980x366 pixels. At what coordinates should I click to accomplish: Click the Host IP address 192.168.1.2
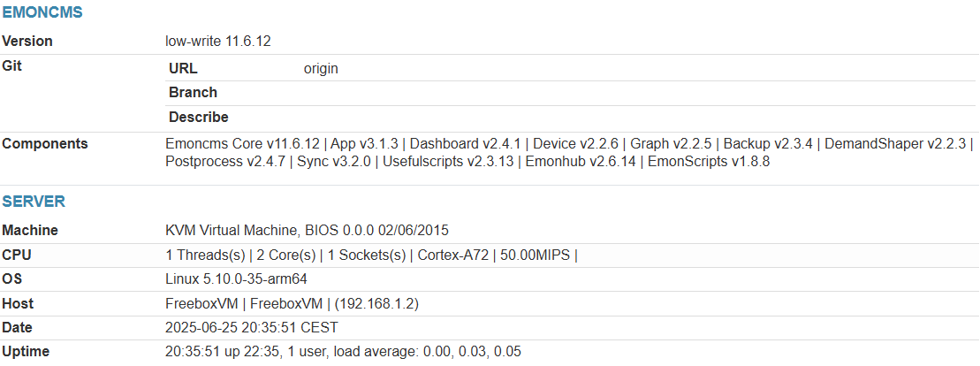[x=376, y=304]
